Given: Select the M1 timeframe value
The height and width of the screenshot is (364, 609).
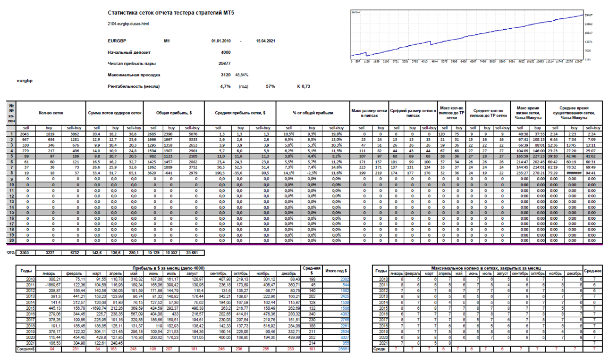Looking at the screenshot, I should click(167, 41).
